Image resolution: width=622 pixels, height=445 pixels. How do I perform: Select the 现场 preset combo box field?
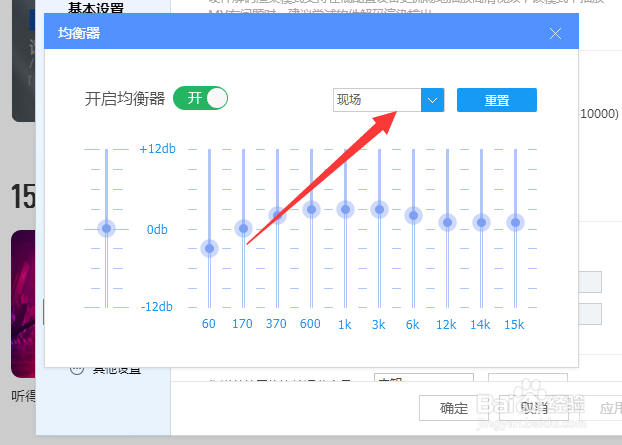pos(377,100)
